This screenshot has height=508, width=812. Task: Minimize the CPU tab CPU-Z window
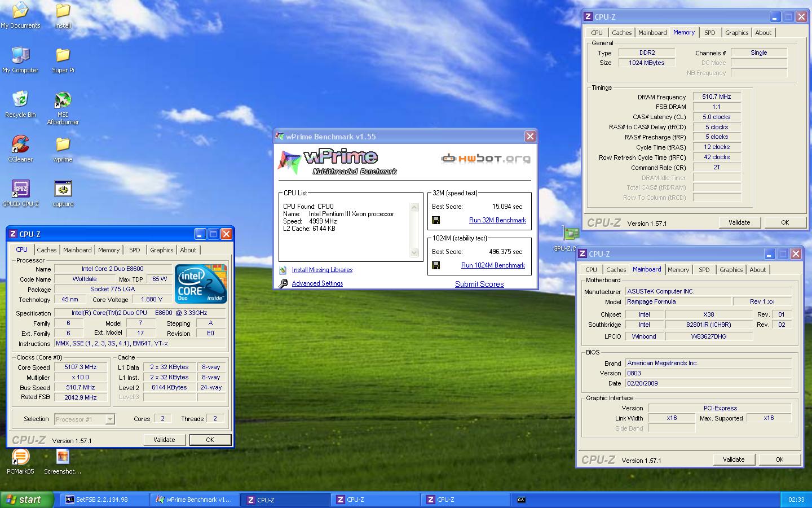tap(200, 234)
